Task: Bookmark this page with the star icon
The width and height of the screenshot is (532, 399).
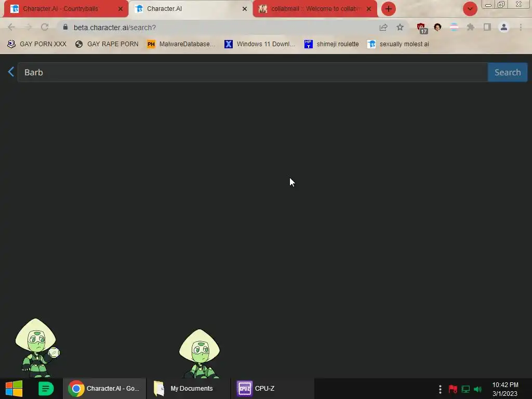Action: click(400, 27)
